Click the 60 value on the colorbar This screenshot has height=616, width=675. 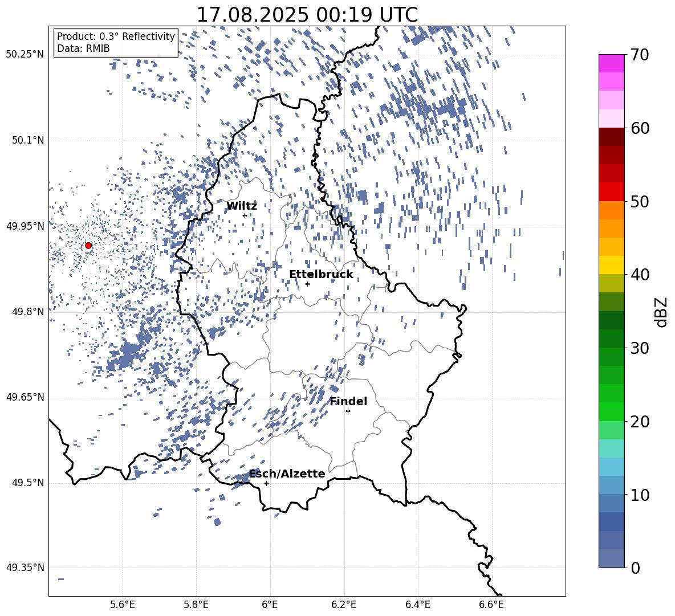(x=640, y=128)
